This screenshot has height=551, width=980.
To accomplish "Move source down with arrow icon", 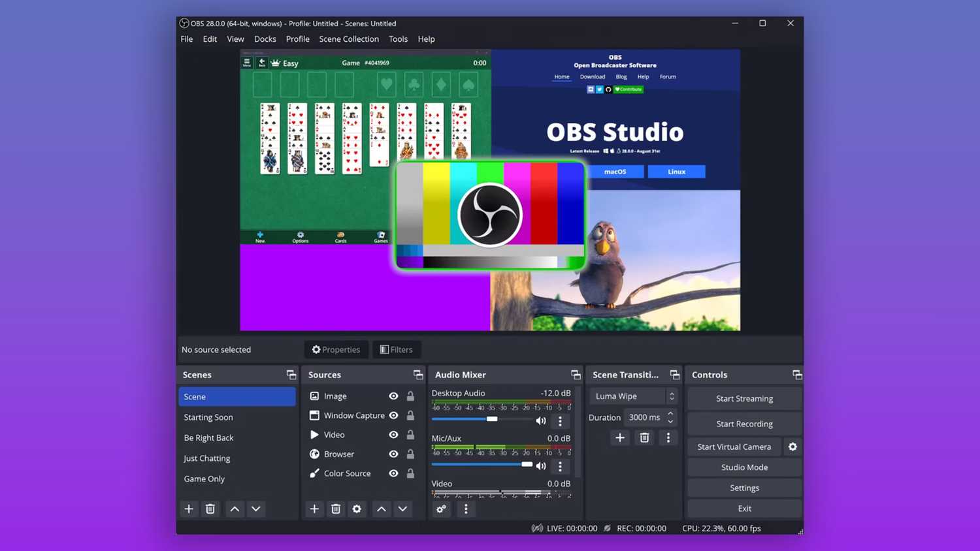I will point(402,509).
